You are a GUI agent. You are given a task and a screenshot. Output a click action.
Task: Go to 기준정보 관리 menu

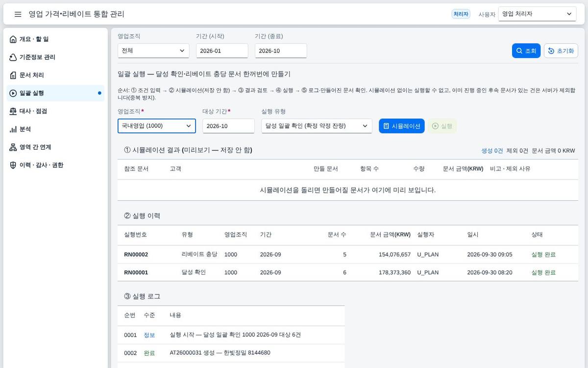(x=55, y=57)
